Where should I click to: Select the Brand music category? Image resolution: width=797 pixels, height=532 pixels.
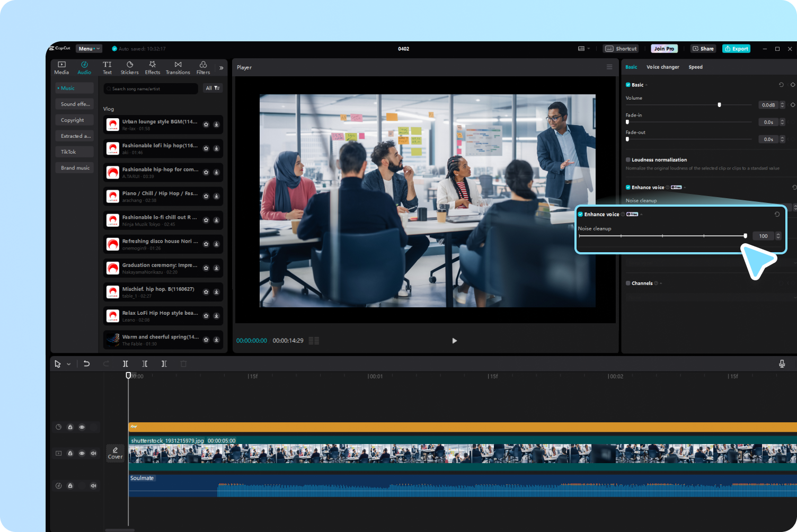point(75,168)
